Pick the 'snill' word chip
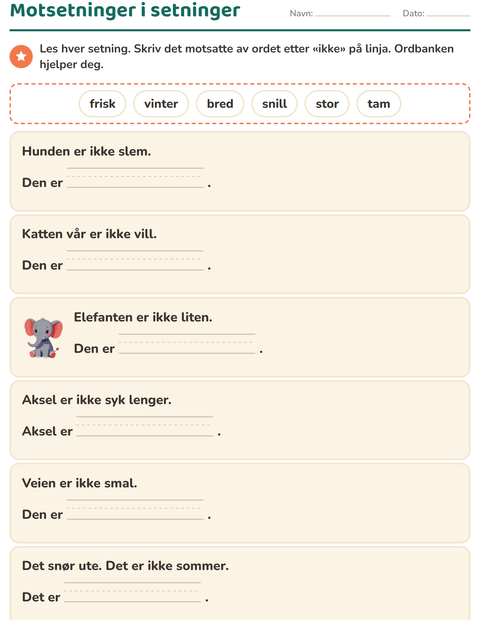480x620 pixels. point(274,104)
